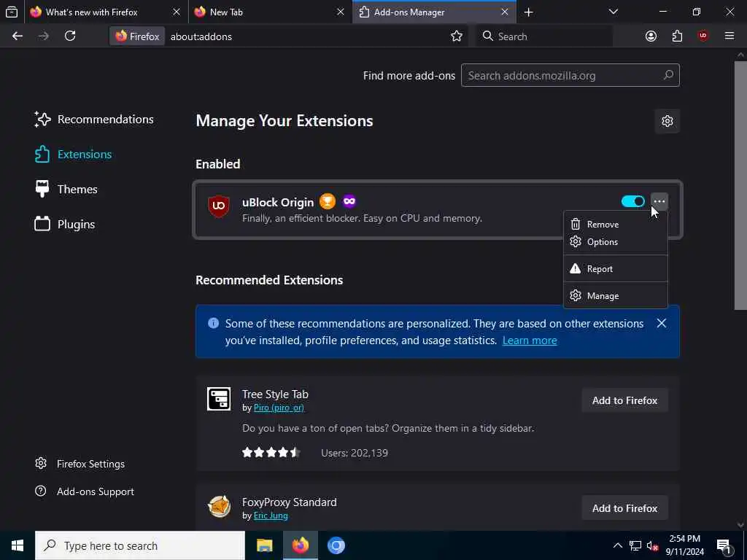747x560 pixels.
Task: Reload the current page
Action: pyautogui.click(x=70, y=36)
